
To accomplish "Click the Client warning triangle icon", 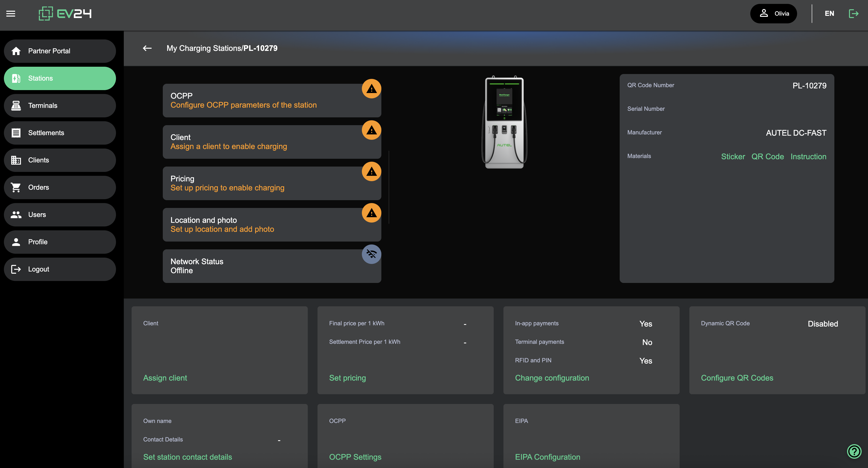I will [x=371, y=130].
